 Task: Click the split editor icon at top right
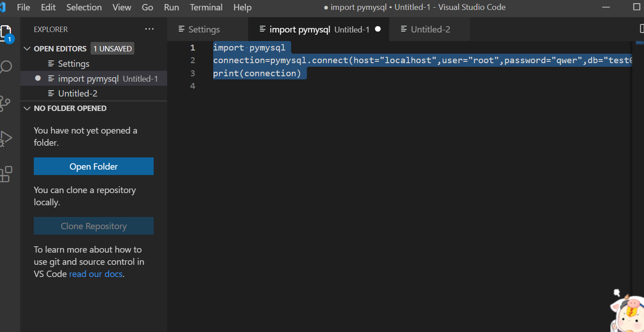642,29
